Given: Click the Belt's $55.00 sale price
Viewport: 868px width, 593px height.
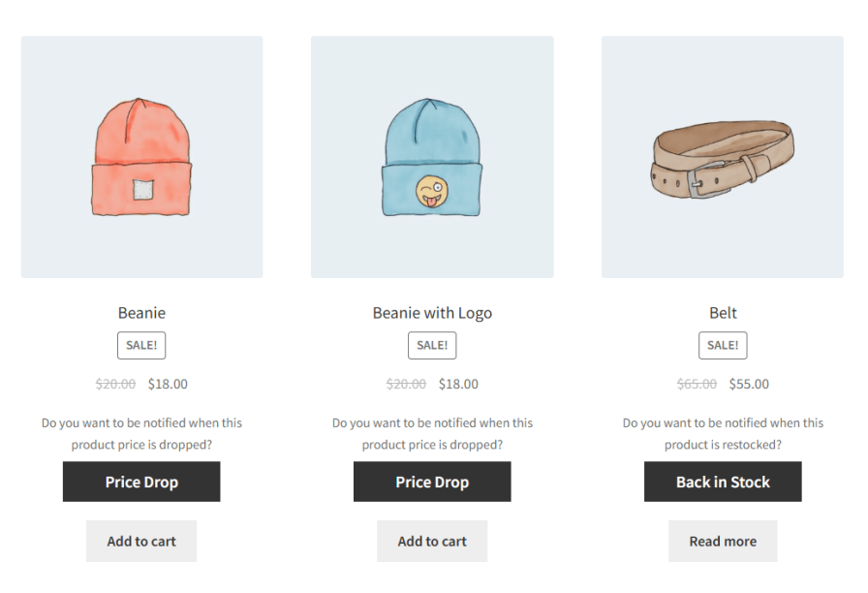Looking at the screenshot, I should click(x=749, y=384).
